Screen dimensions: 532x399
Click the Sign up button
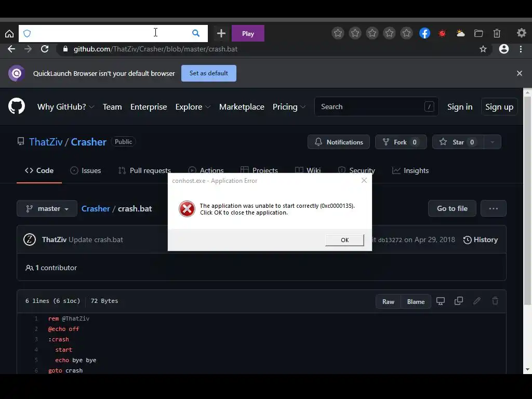coord(499,107)
